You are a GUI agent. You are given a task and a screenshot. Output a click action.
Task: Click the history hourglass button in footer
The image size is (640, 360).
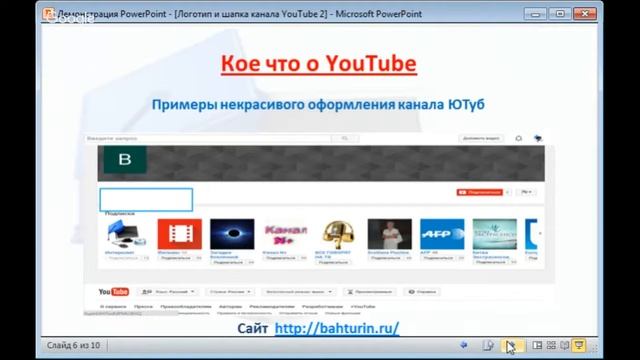[370, 292]
